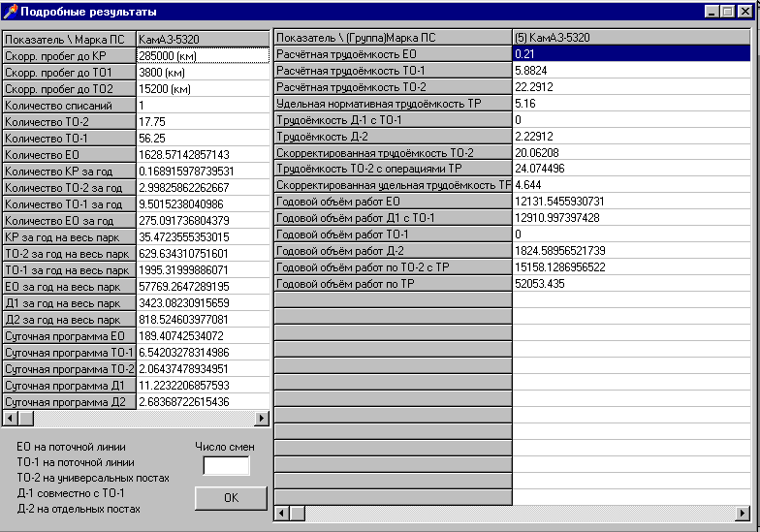Select the cell with value 15200 (км)
This screenshot has height=532, width=760.
[204, 89]
